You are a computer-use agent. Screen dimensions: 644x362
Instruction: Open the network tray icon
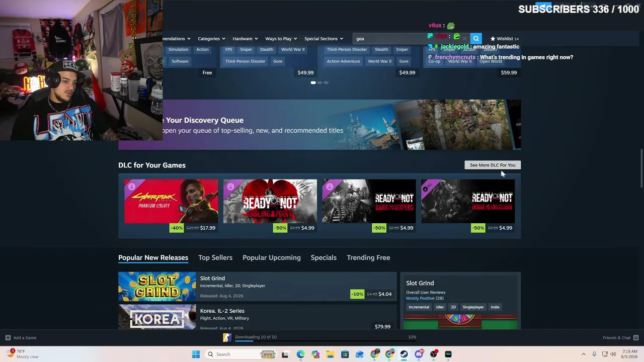[605, 354]
